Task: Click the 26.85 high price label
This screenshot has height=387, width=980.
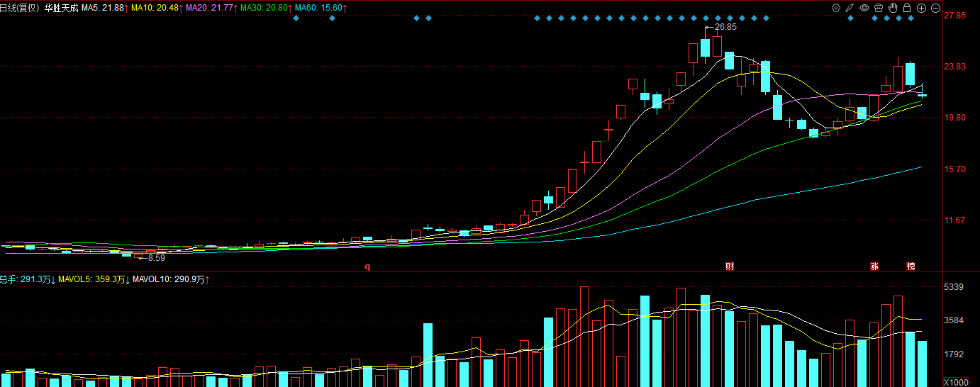Action: coord(725,27)
